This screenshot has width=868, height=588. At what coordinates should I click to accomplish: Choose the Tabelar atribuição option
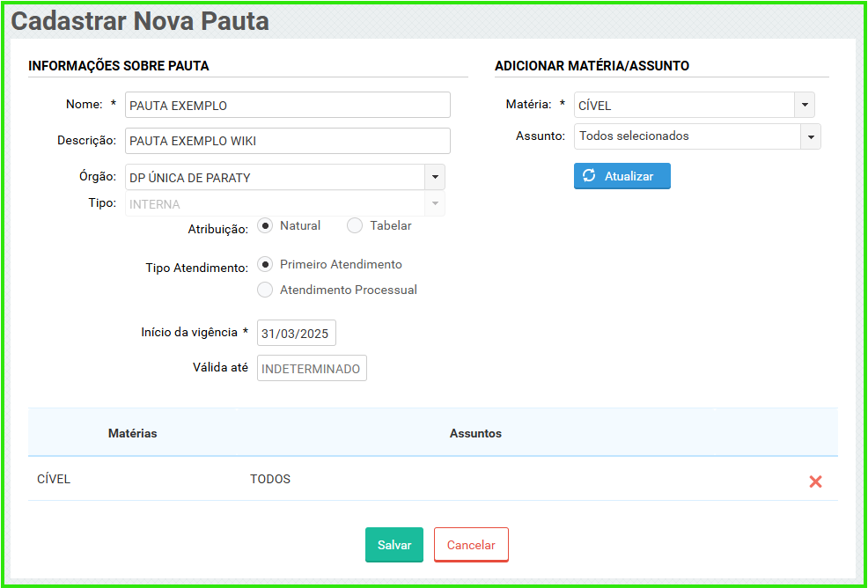(x=355, y=226)
